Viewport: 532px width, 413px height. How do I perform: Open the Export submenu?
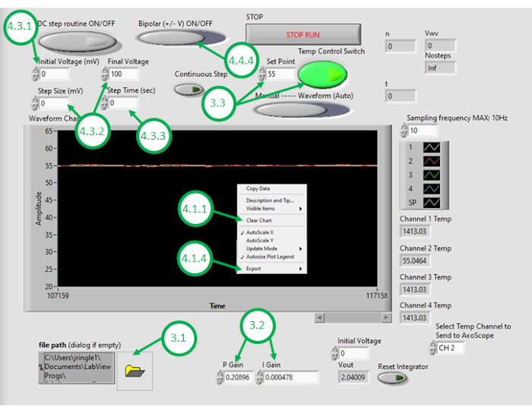tap(272, 269)
